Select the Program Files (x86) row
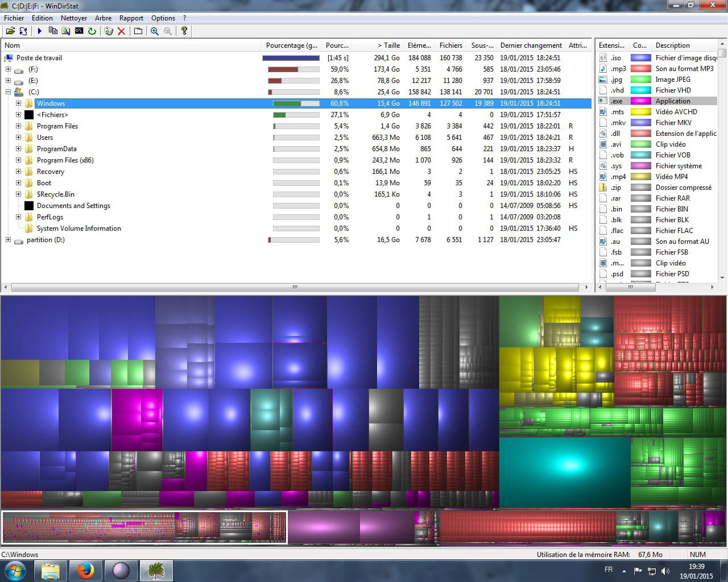728x582 pixels. click(x=296, y=160)
